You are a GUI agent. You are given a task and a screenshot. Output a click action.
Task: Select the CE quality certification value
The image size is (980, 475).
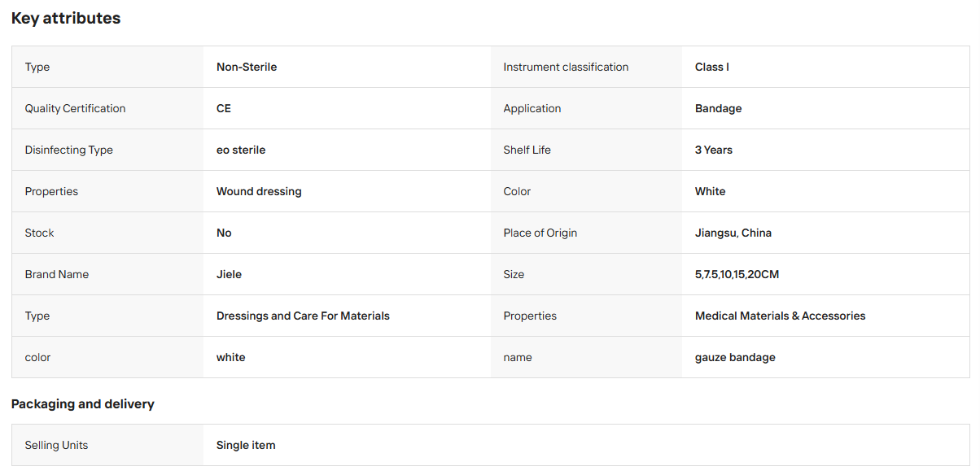[224, 108]
